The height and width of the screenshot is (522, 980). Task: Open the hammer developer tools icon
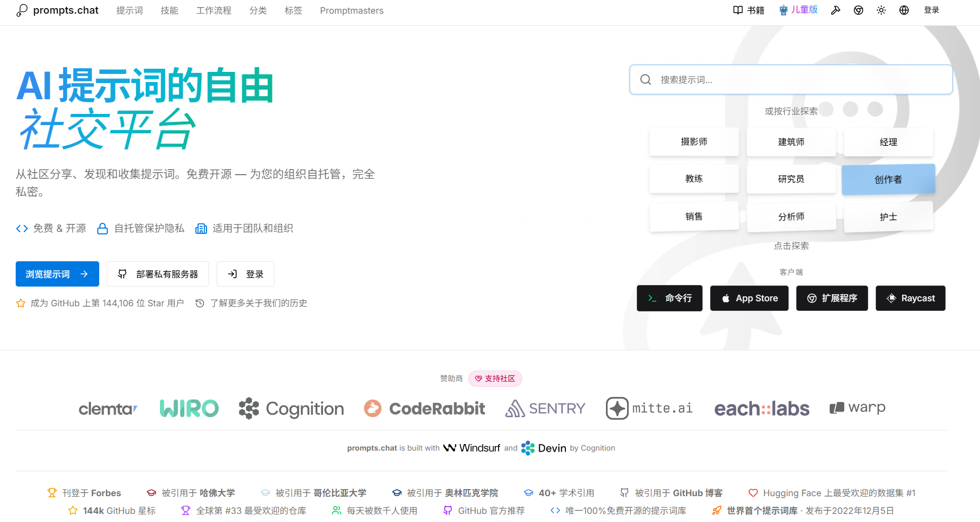click(836, 10)
